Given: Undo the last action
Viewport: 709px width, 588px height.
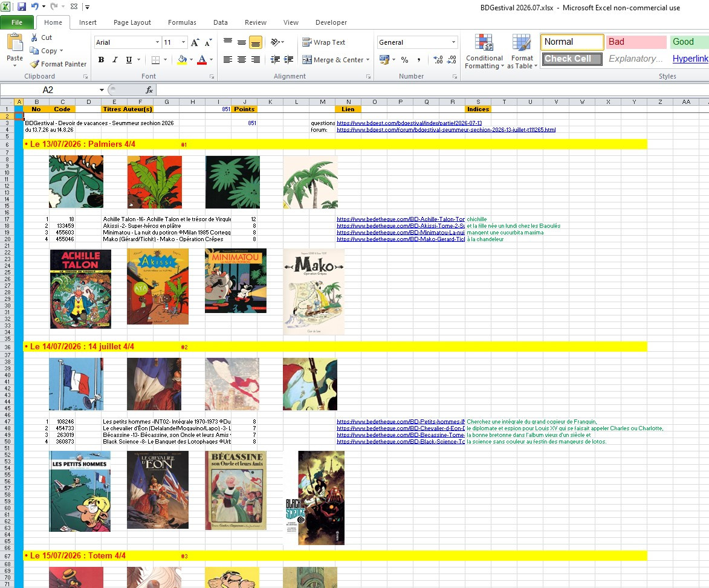Looking at the screenshot, I should [35, 7].
